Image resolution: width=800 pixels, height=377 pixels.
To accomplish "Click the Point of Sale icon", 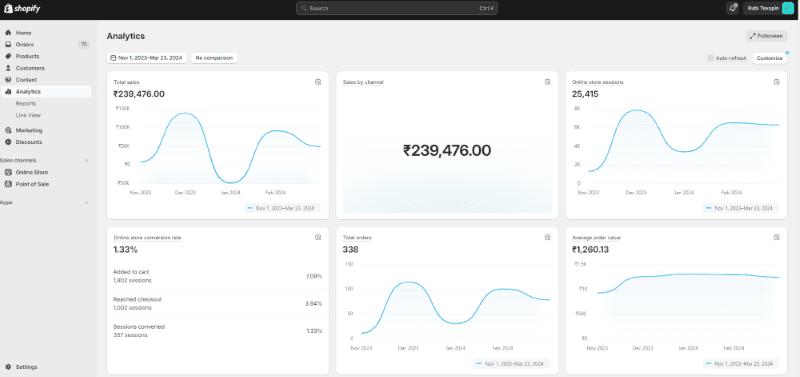I will click(8, 184).
